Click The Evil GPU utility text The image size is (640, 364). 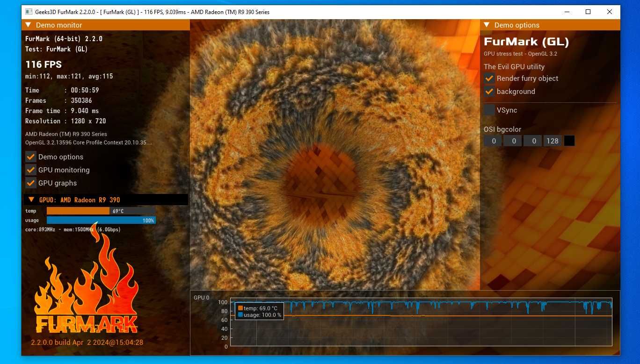(514, 67)
